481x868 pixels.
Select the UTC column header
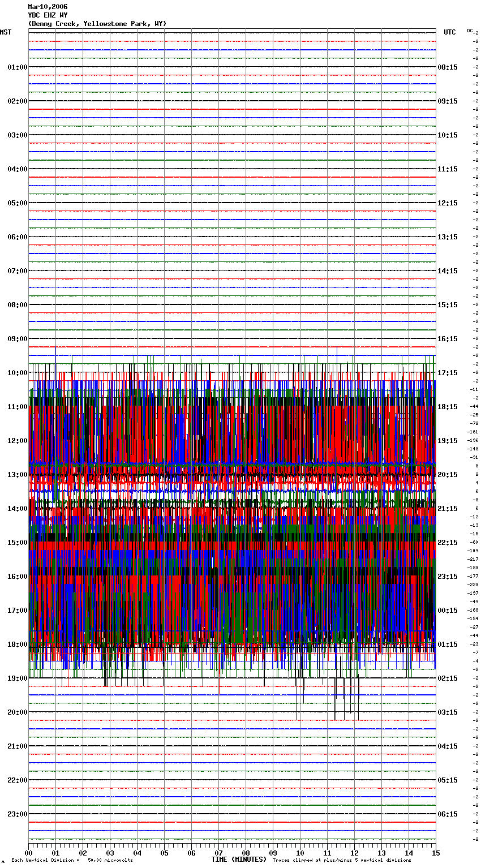(x=449, y=32)
